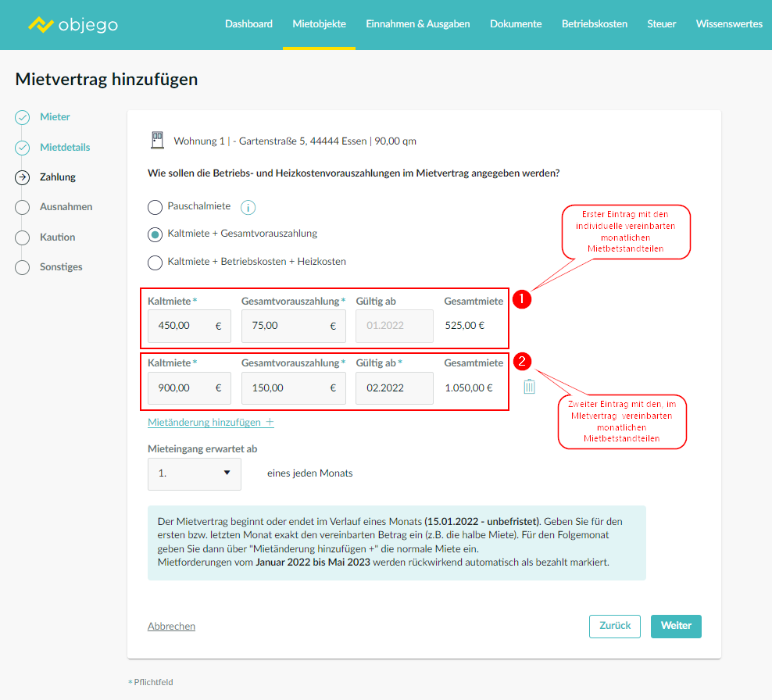Click the Mieter completed step checkmark
The image size is (772, 700).
[23, 118]
